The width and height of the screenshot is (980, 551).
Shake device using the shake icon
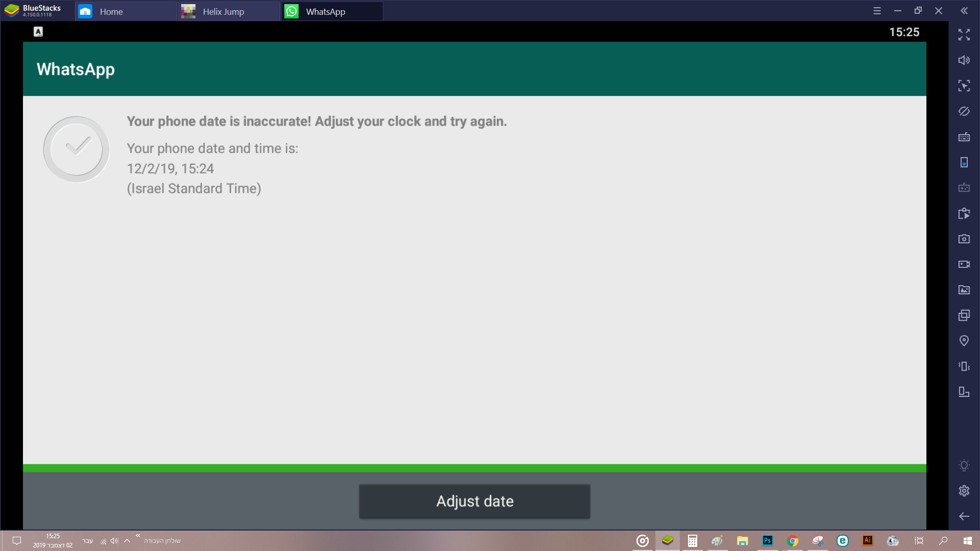(x=964, y=366)
